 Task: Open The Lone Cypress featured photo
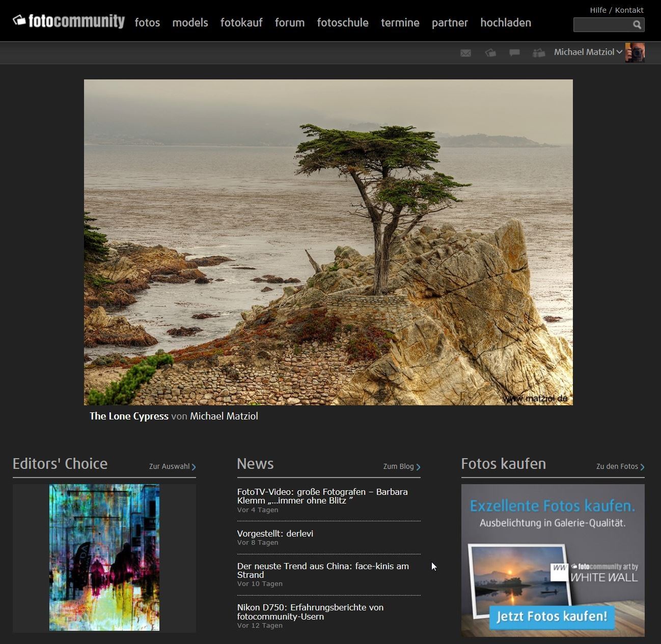click(328, 242)
